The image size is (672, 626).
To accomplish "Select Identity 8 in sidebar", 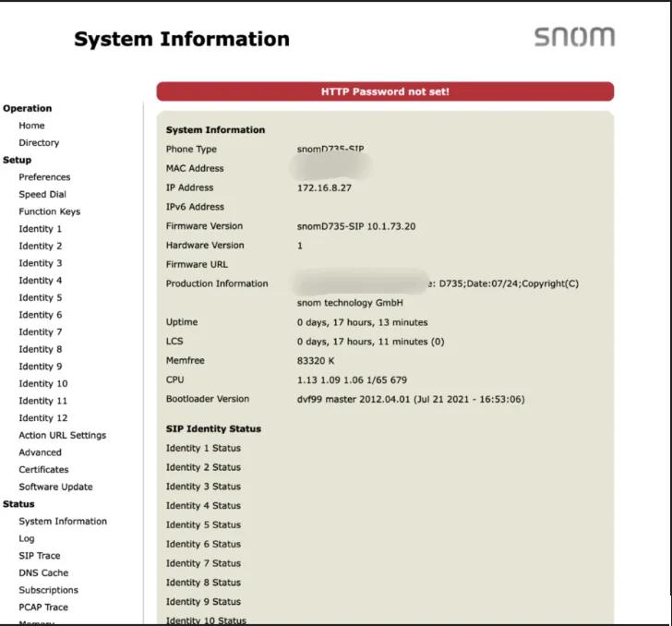I will tap(41, 349).
